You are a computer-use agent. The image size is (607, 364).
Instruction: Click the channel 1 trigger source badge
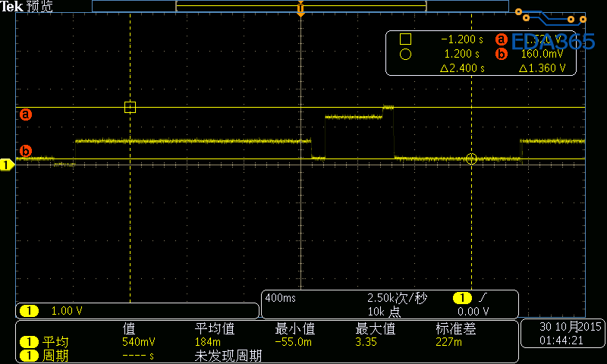click(x=462, y=298)
